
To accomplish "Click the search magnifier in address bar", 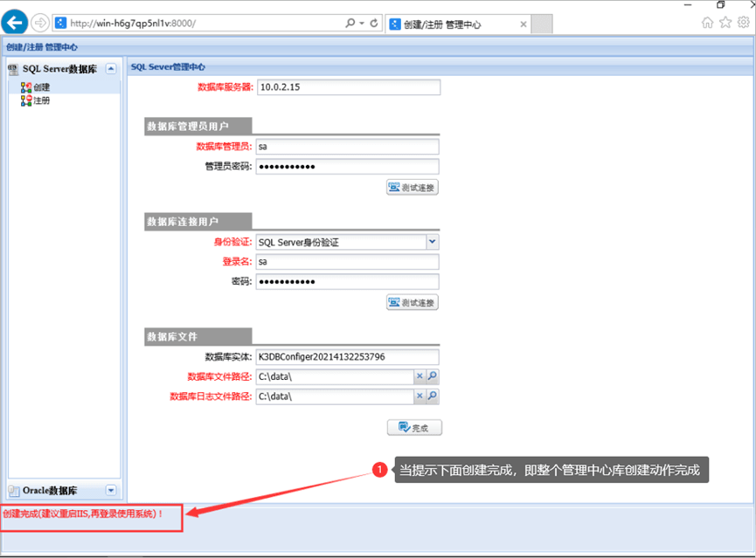I will [x=350, y=23].
